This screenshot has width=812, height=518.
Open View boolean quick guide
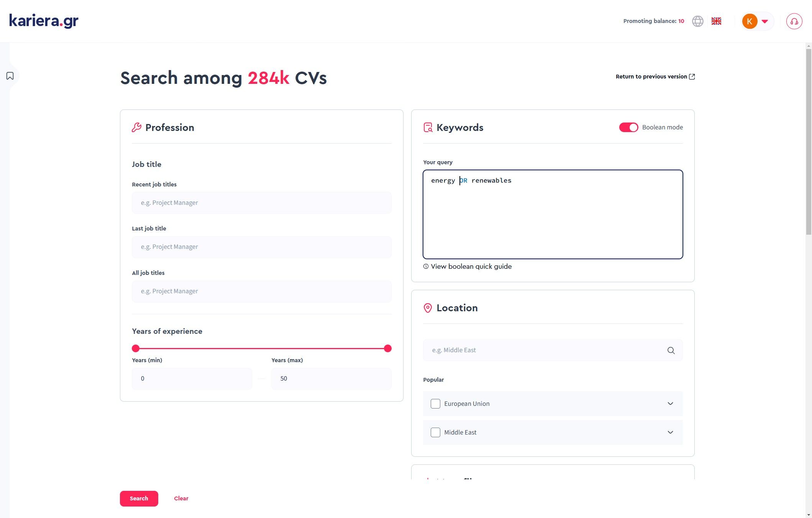471,266
